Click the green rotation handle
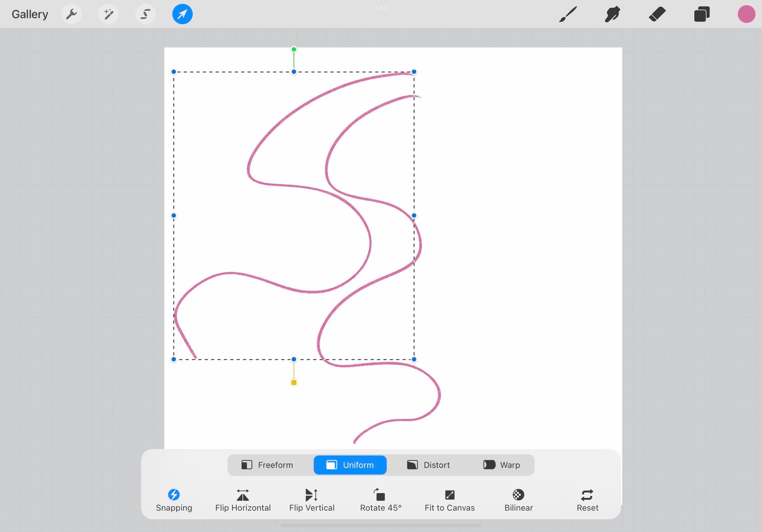 [x=294, y=49]
